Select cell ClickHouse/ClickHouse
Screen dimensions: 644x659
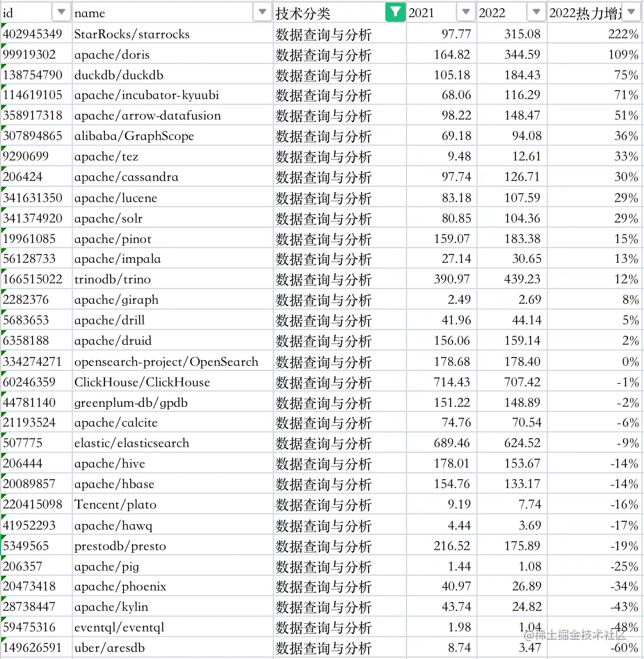(172, 382)
